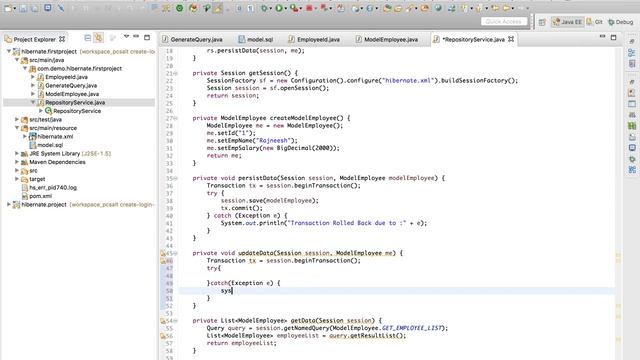Select hibernate.xml in Project Explorer
The image size is (640, 360).
point(55,136)
